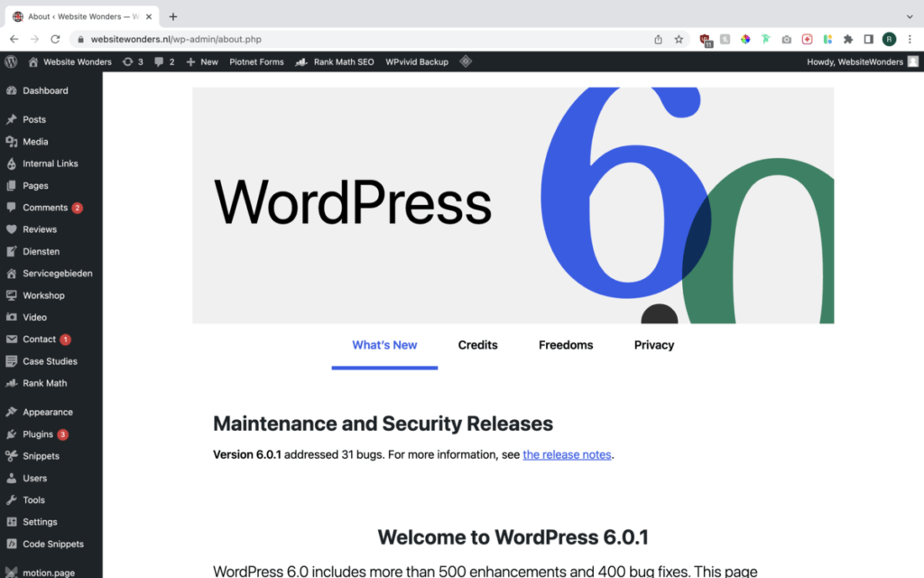The width and height of the screenshot is (924, 578).
Task: Follow the release notes link
Action: point(567,455)
